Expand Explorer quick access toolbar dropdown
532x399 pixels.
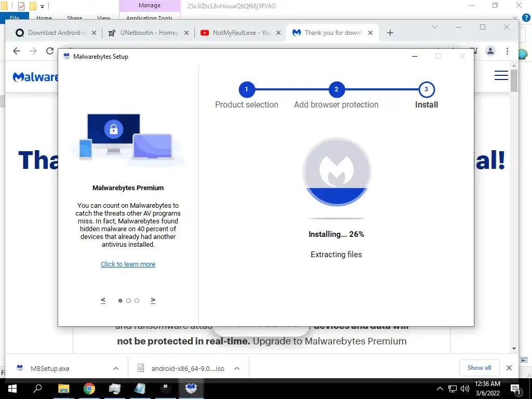[x=42, y=6]
